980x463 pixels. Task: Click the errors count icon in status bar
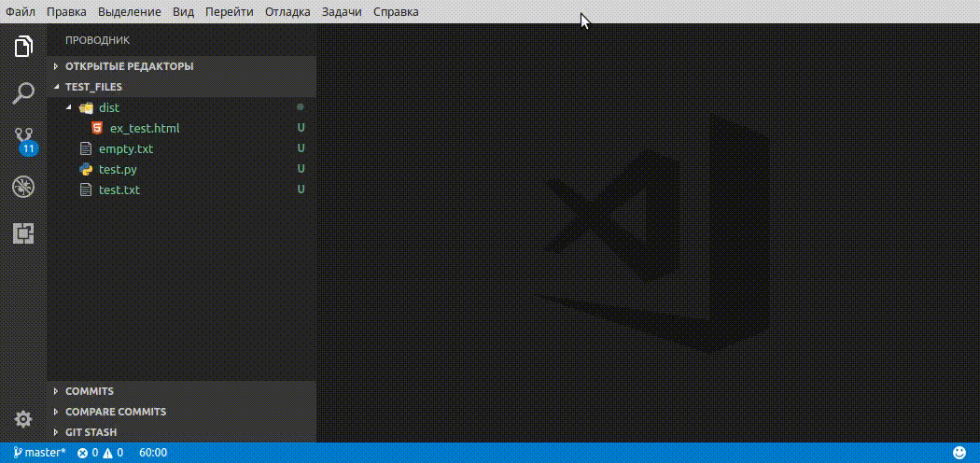[x=82, y=453]
